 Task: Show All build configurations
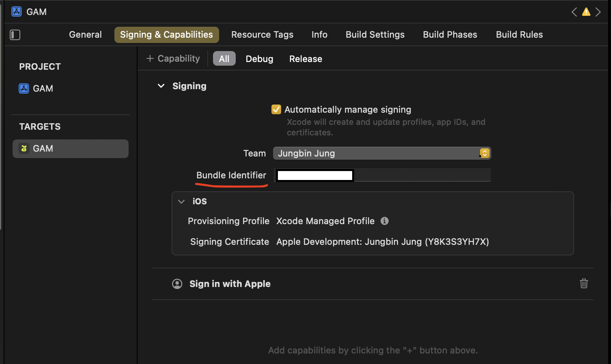pyautogui.click(x=224, y=59)
